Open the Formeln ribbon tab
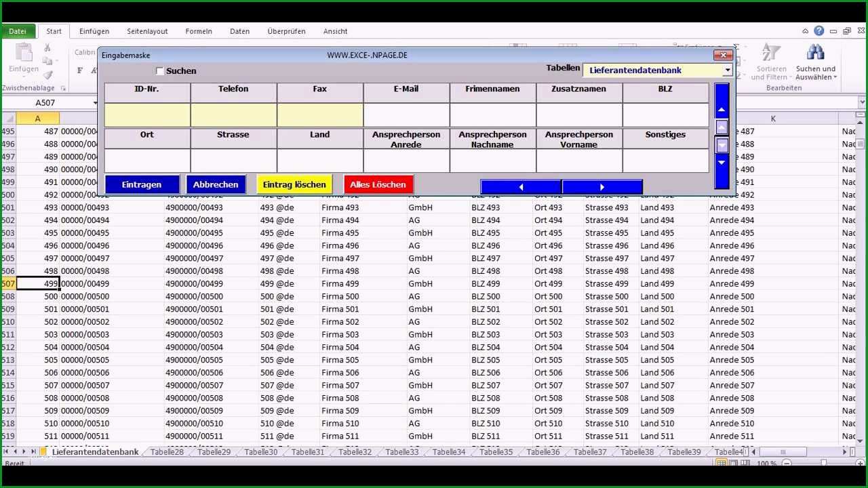Viewport: 868px width, 488px height. coord(199,31)
